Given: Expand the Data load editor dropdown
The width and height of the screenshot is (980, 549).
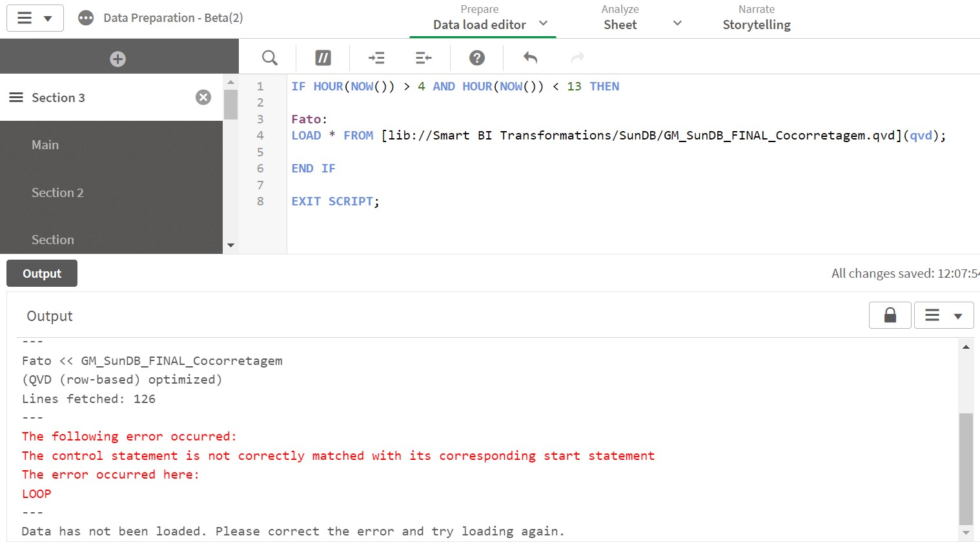Looking at the screenshot, I should 544,24.
